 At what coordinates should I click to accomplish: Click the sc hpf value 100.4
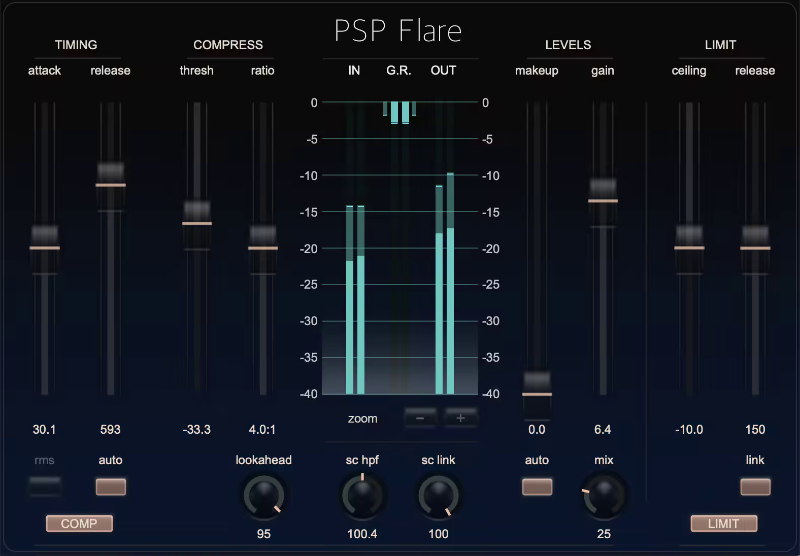[x=362, y=534]
